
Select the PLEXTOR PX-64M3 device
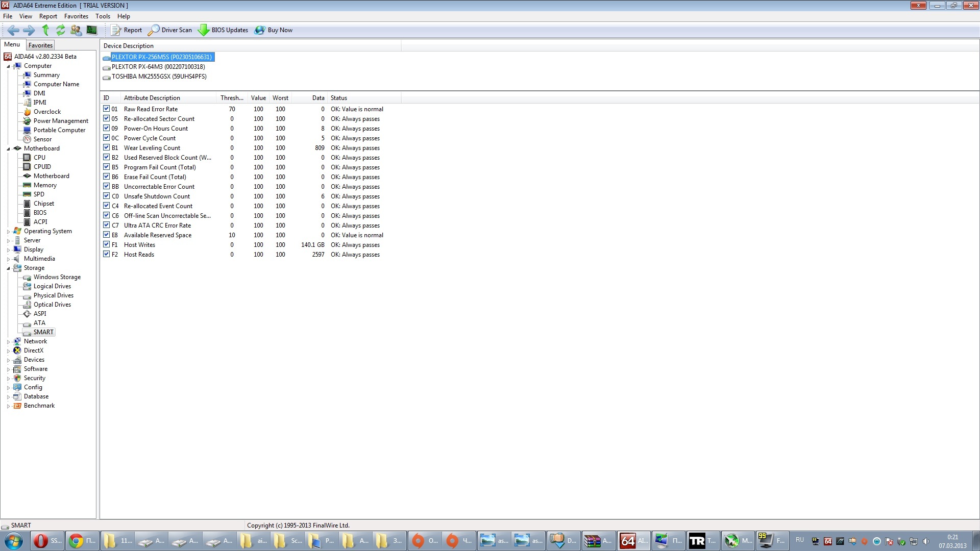(158, 67)
